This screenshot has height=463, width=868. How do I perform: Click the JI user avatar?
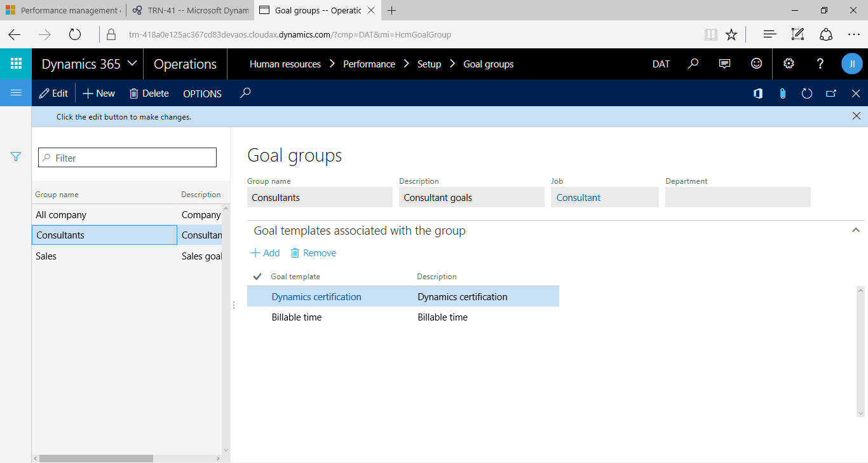[x=851, y=64]
